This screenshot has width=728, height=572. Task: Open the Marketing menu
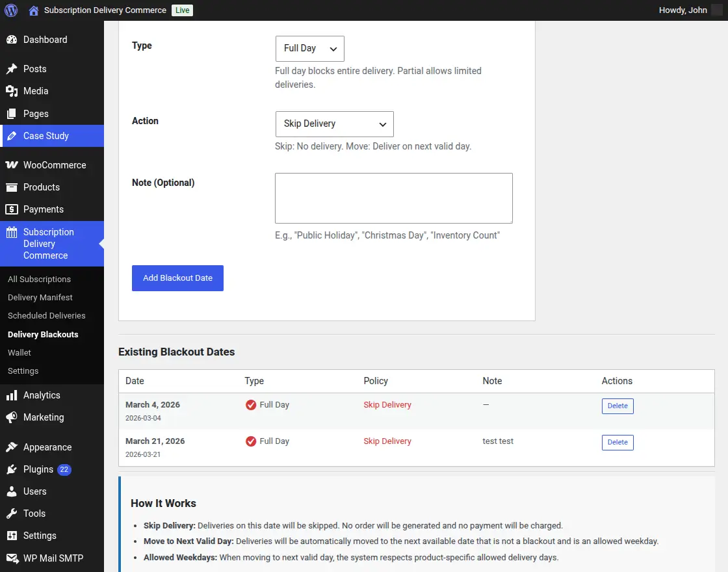[52, 417]
